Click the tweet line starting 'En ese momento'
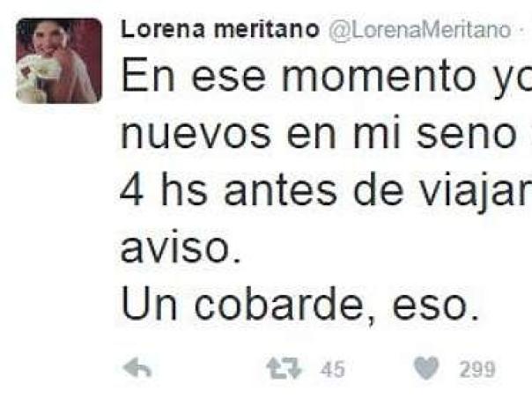This screenshot has width=532, height=399. click(327, 77)
